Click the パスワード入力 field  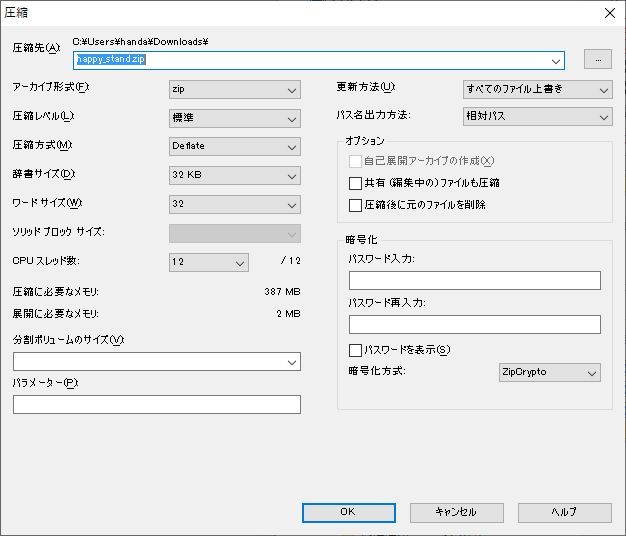click(x=474, y=280)
